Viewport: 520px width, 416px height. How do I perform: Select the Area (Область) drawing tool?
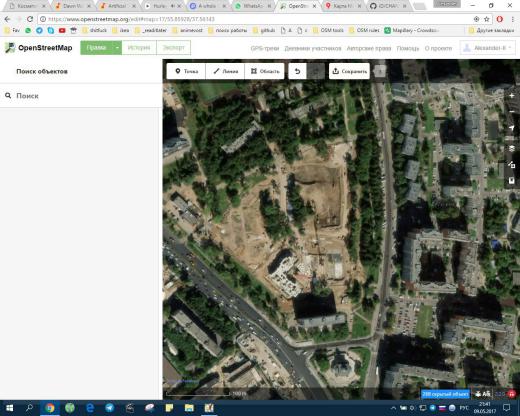265,71
